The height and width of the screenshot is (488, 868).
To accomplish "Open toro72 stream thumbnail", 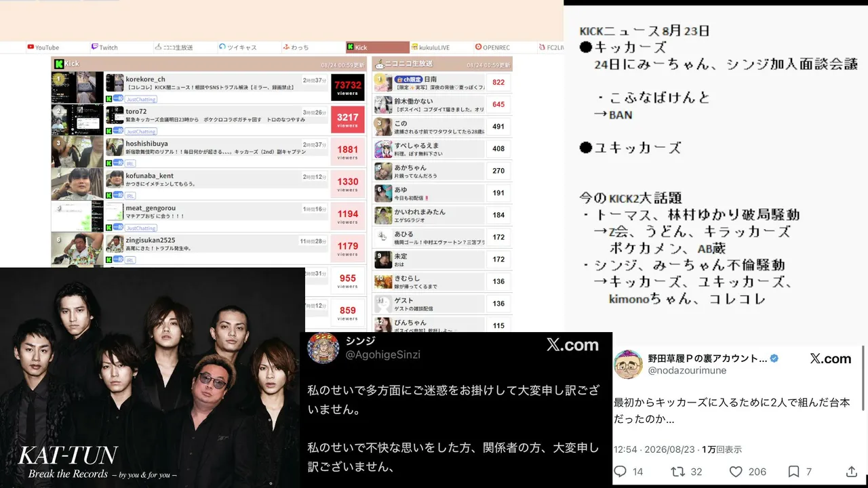I will pos(77,119).
